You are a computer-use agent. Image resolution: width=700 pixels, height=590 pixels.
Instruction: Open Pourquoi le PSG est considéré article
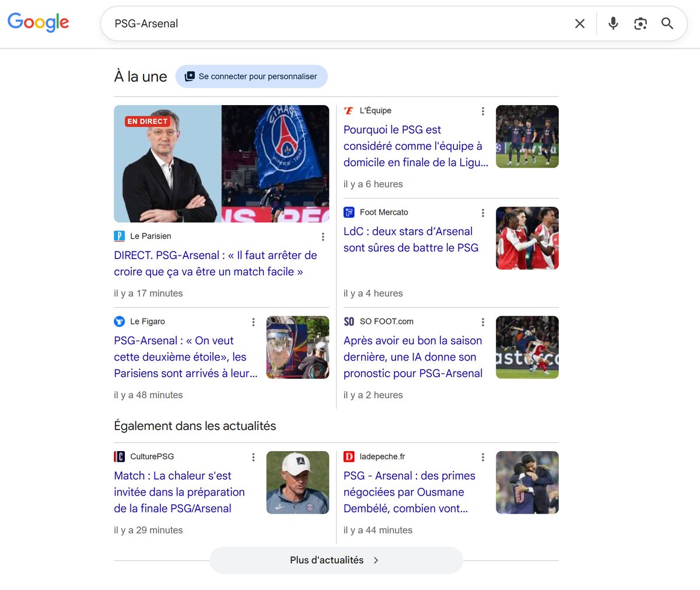point(416,146)
